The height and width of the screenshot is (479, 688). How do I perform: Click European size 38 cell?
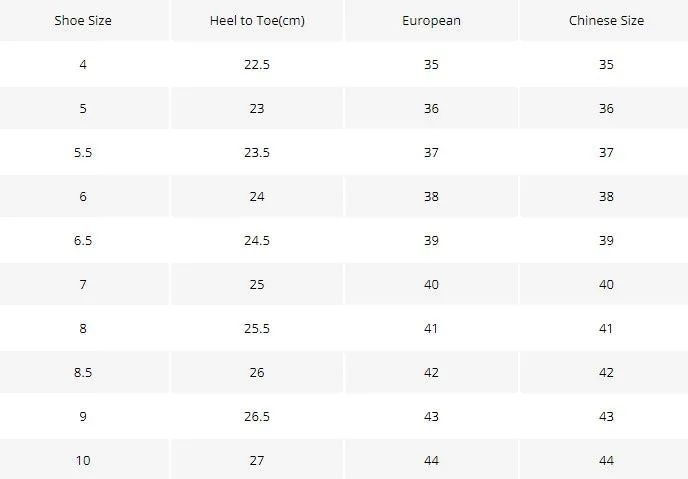coord(431,197)
